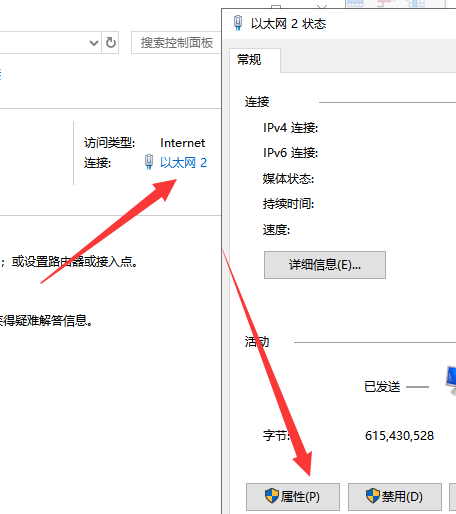Click the Ethernet plug icon in dialog title

tap(238, 23)
